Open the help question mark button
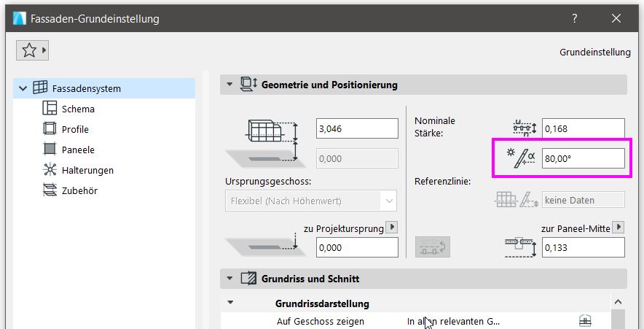Screen dimensions: 644x329 [x=575, y=18]
